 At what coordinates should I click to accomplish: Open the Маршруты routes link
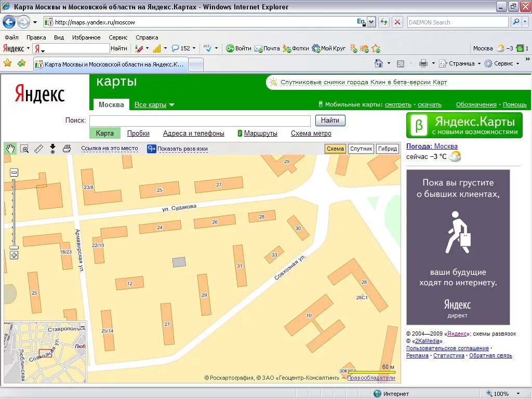pos(261,134)
